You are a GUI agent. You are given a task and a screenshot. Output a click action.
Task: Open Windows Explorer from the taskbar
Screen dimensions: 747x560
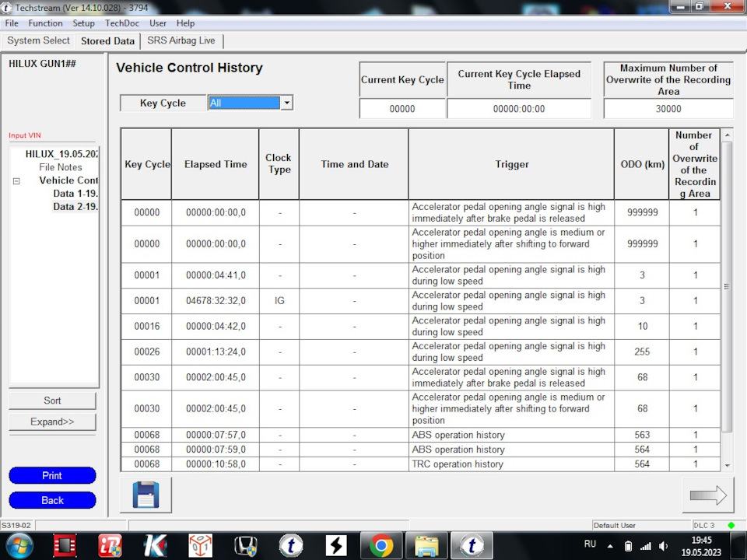[426, 544]
